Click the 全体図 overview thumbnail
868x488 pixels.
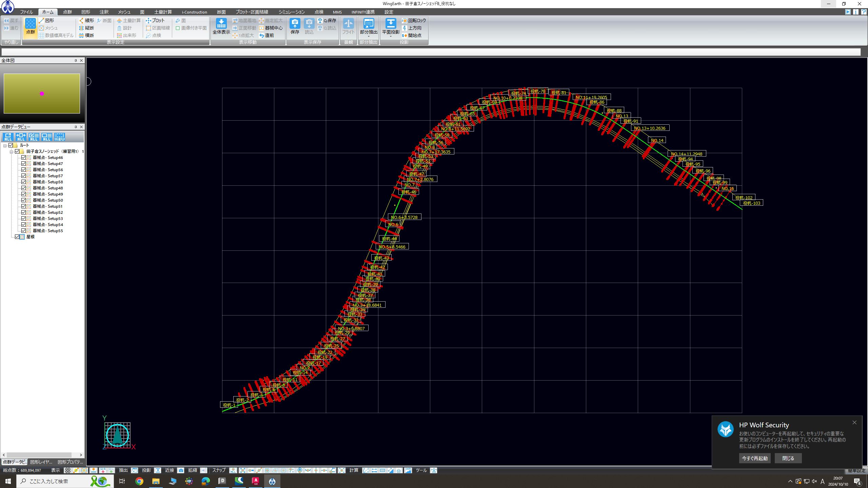[x=42, y=94]
